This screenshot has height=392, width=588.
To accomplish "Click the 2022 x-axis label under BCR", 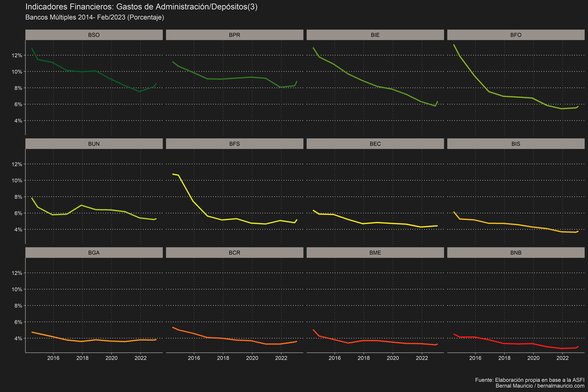I will (281, 358).
